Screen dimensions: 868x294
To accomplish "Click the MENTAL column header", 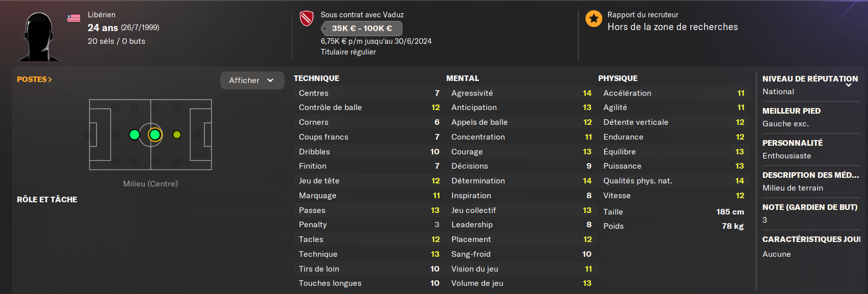I will [x=463, y=78].
